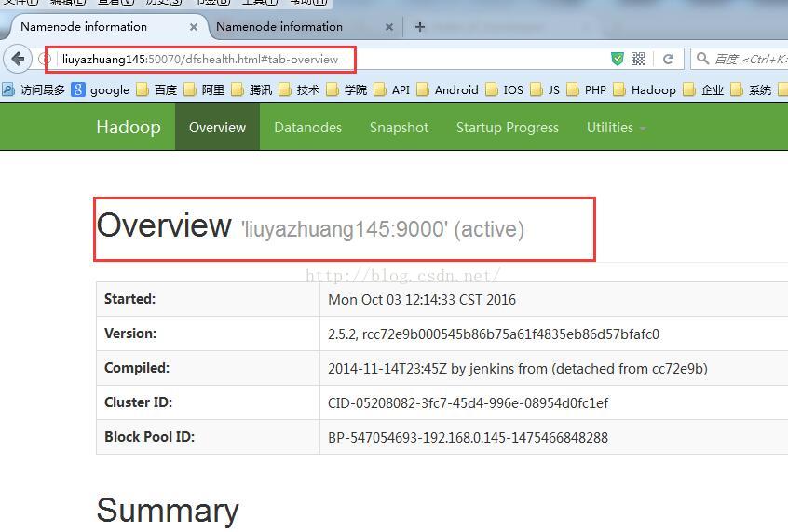Image resolution: width=788 pixels, height=532 pixels.
Task: Open the 百度 bookmark folder
Action: (156, 90)
